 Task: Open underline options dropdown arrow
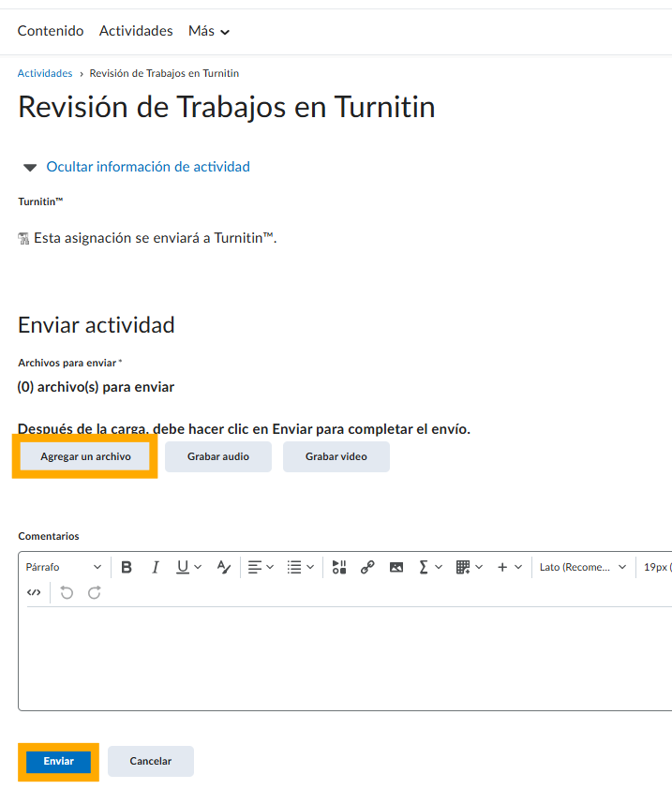tap(198, 567)
